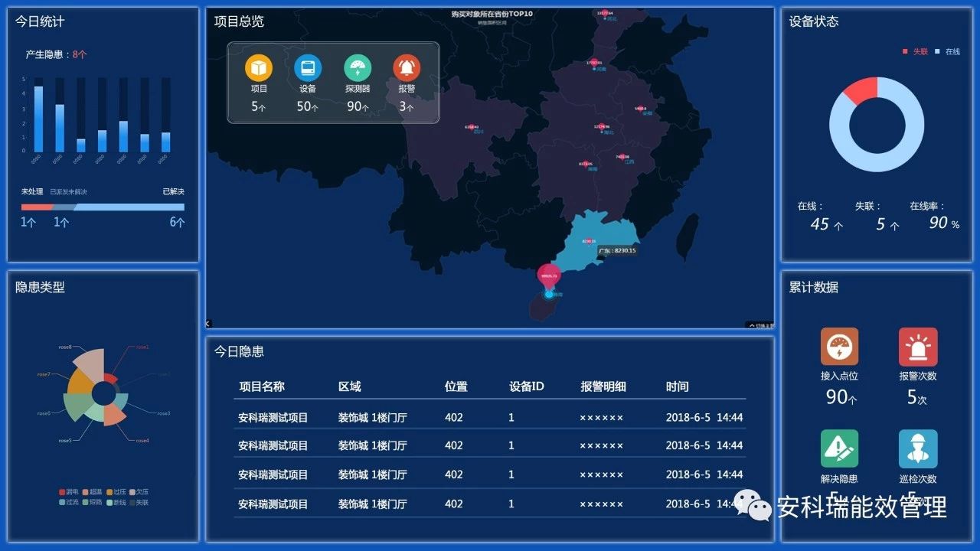Click the light-blue 已解决 progress bar segment
Viewport: 980px width, 551px height.
pyautogui.click(x=129, y=207)
